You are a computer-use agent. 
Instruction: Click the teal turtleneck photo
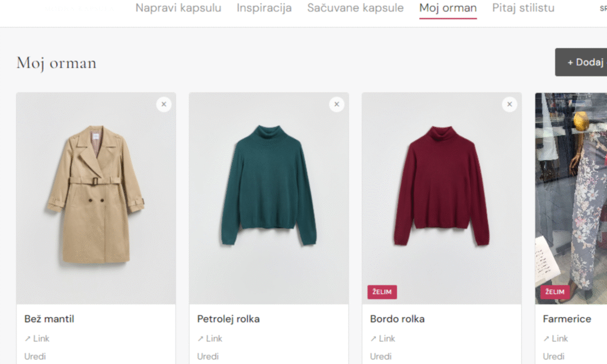click(x=269, y=185)
